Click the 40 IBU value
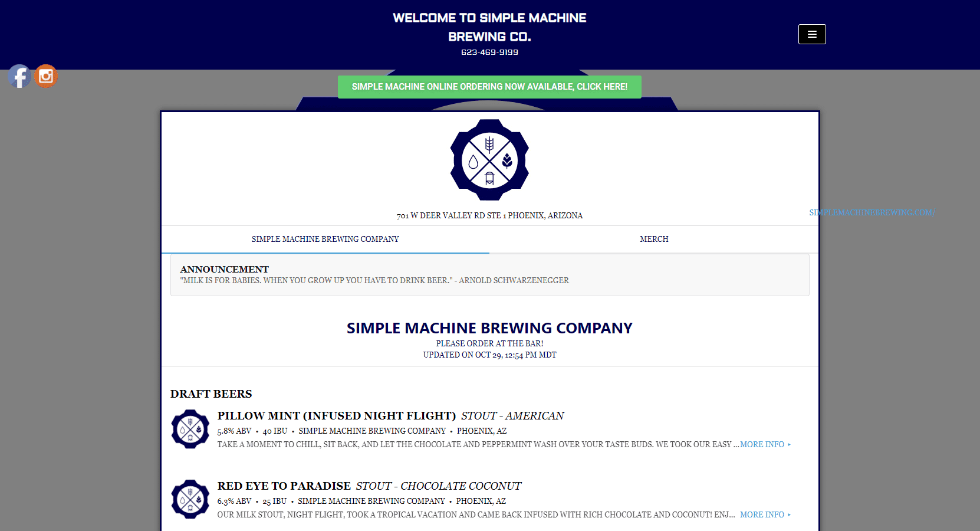 click(275, 431)
